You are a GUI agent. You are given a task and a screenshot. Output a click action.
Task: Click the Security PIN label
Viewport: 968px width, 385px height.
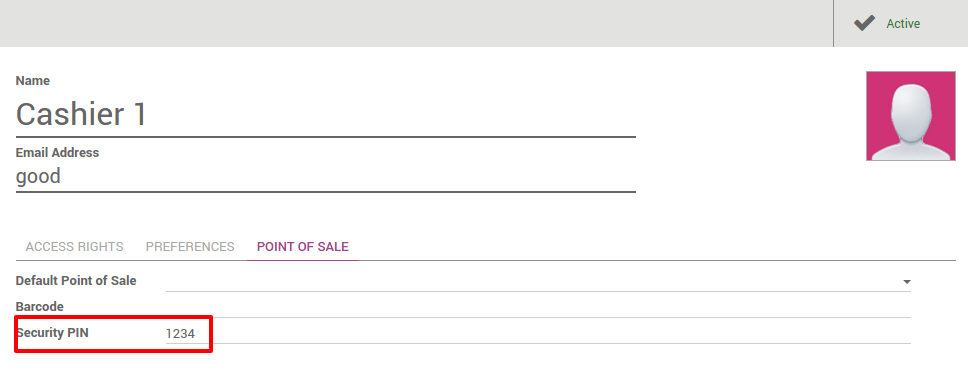coord(52,333)
